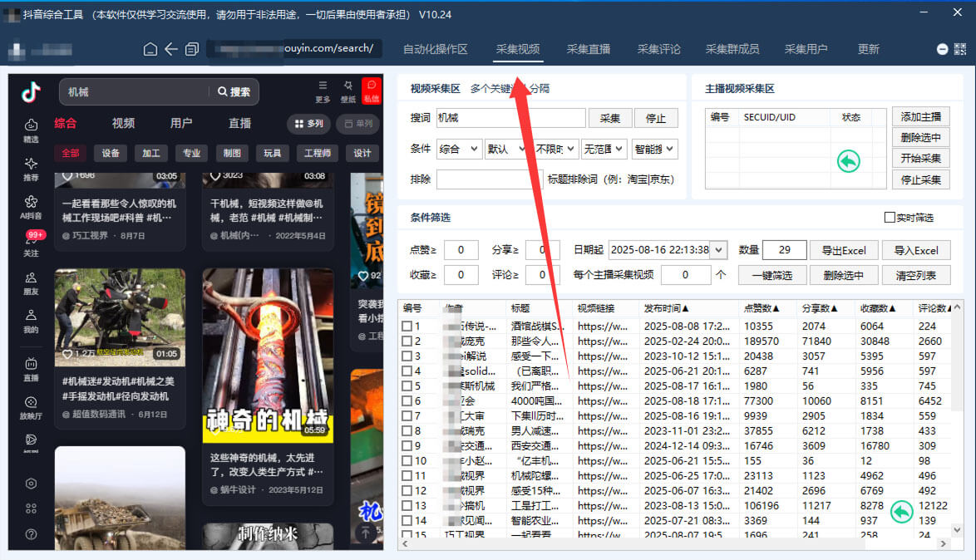The height and width of the screenshot is (560, 976).
Task: Enable the 实时筛选 checkbox
Action: (888, 217)
